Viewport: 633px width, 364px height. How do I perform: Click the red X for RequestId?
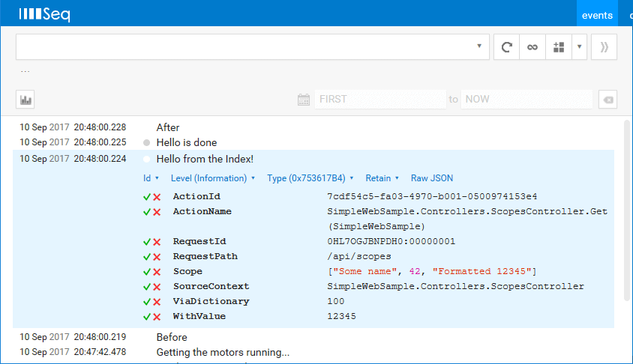157,241
